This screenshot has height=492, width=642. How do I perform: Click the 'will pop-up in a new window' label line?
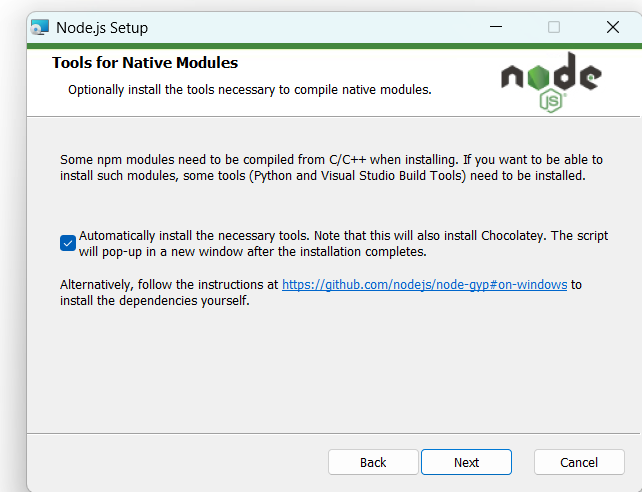[x=253, y=251]
